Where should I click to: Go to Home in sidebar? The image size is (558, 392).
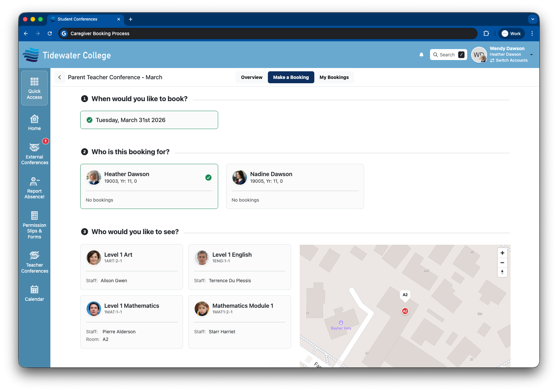tap(34, 123)
